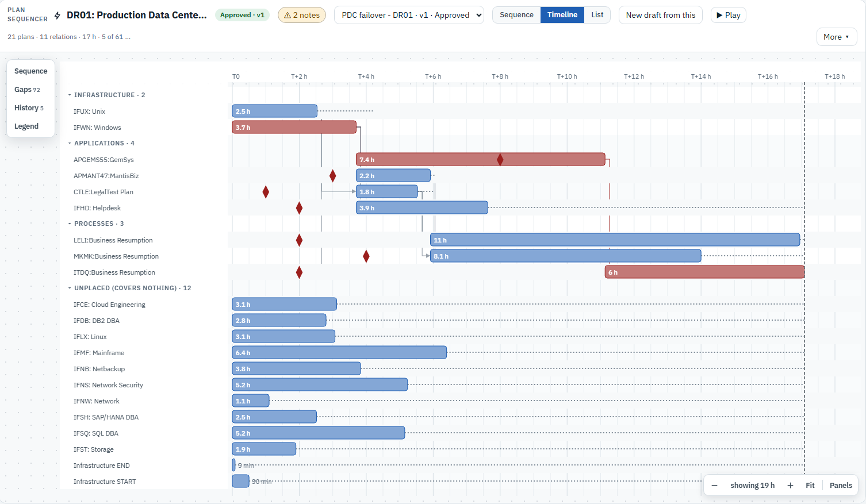Select the 1.9 h IFST: Storage bar

click(265, 449)
